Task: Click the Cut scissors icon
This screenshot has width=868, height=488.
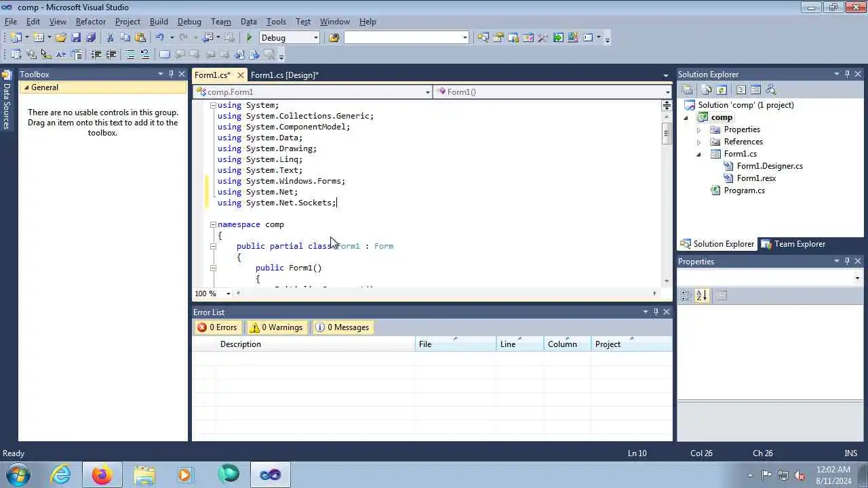Action: pyautogui.click(x=110, y=38)
